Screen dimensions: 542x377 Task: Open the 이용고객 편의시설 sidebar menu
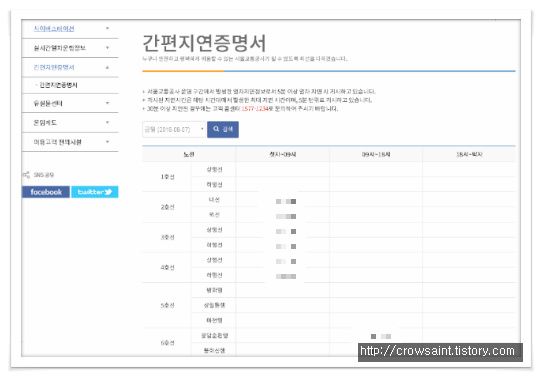[70, 142]
